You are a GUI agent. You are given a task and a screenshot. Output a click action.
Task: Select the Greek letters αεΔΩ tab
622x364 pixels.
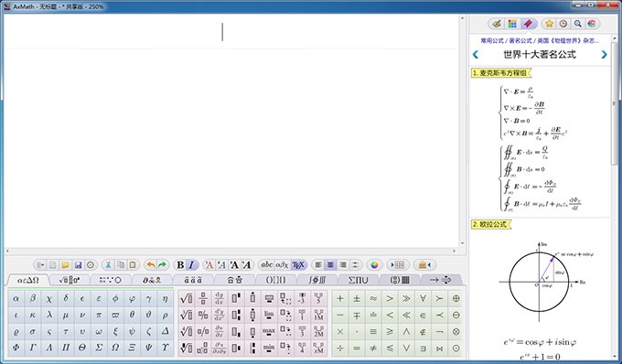coord(28,280)
